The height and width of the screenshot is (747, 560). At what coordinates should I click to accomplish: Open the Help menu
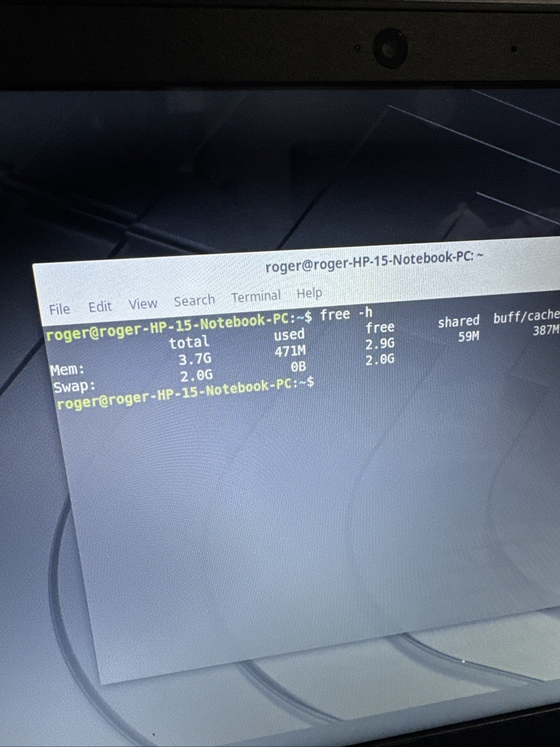click(x=309, y=293)
